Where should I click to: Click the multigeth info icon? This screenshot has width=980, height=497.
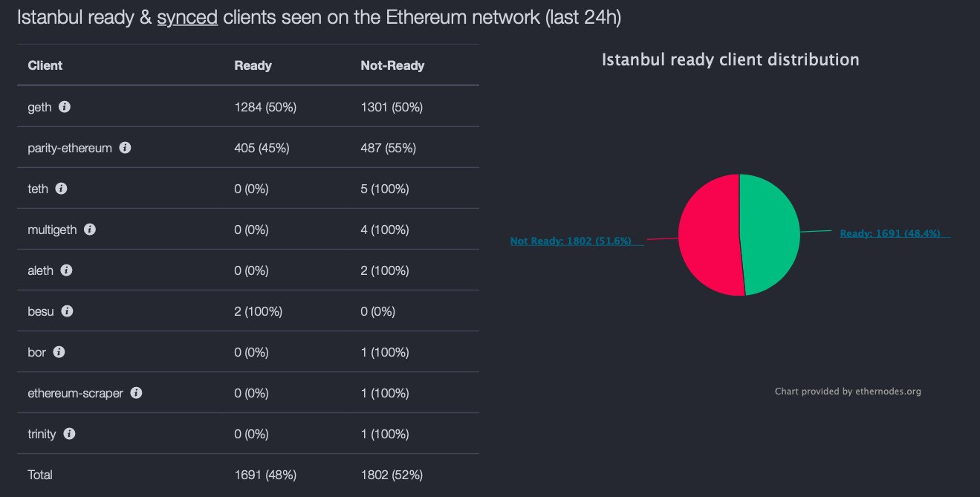coord(90,230)
